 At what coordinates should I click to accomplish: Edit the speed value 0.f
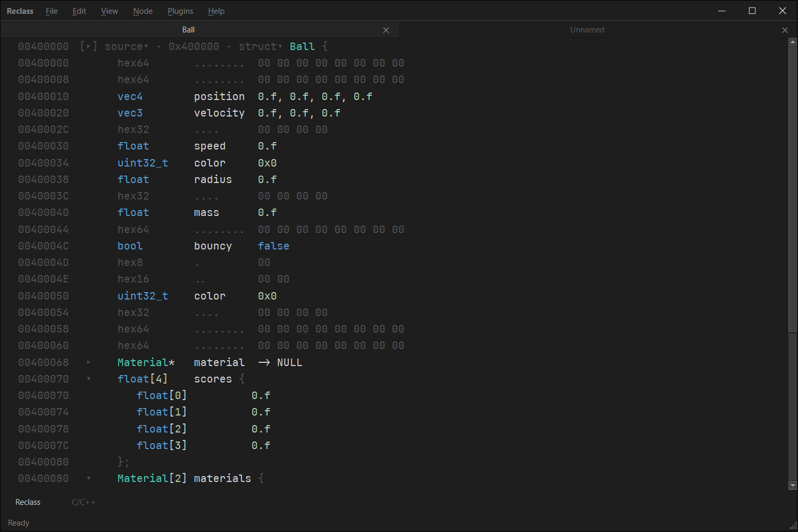point(267,146)
